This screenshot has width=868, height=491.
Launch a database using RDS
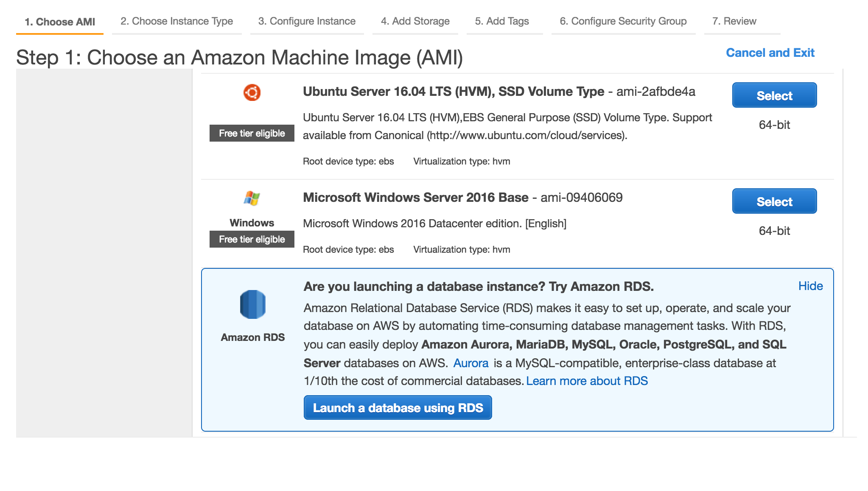[398, 408]
